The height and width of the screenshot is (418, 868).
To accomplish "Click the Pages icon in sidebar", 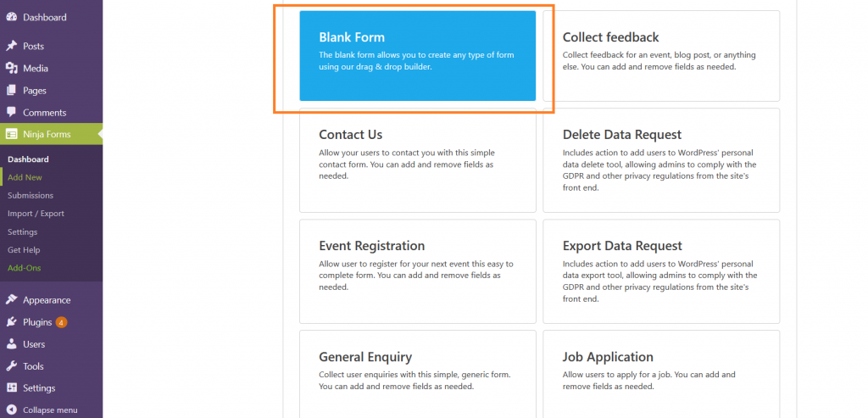I will (x=11, y=90).
